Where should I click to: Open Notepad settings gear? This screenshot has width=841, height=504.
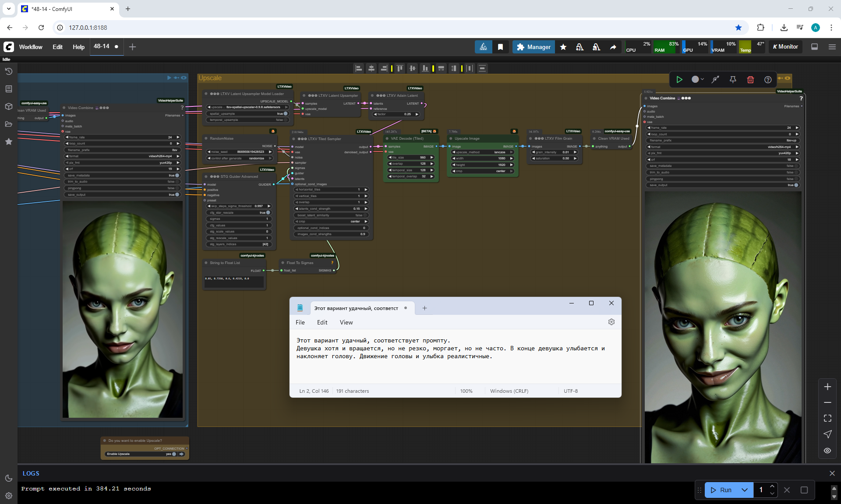tap(611, 322)
